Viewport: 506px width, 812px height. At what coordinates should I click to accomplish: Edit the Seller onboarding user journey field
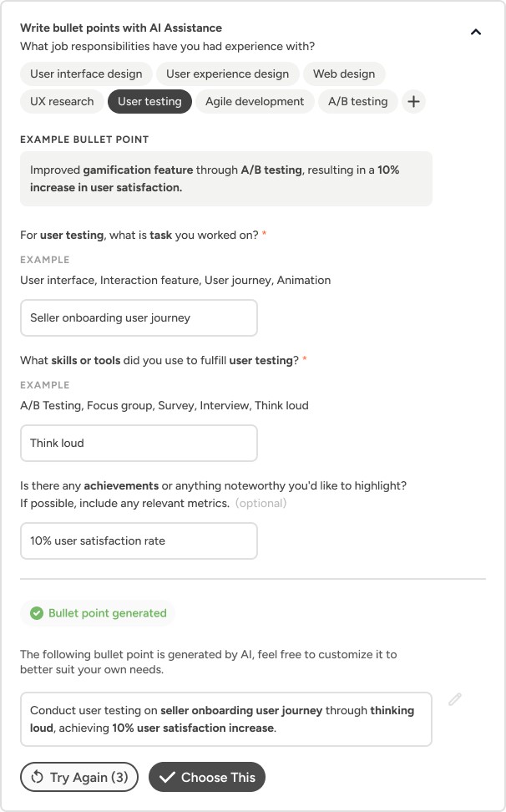[x=139, y=317]
